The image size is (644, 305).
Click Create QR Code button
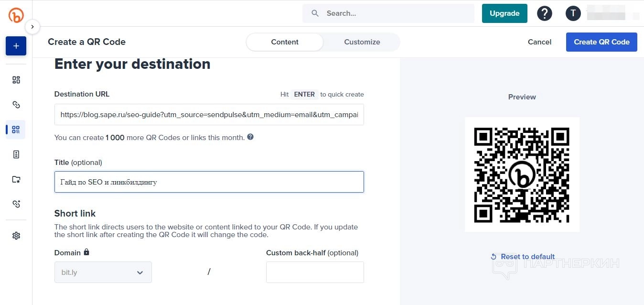point(601,42)
